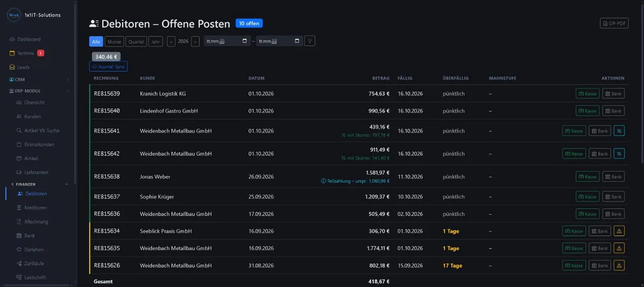Open Mahnung warning icon for RE815634
The width and height of the screenshot is (644, 287).
(x=619, y=231)
